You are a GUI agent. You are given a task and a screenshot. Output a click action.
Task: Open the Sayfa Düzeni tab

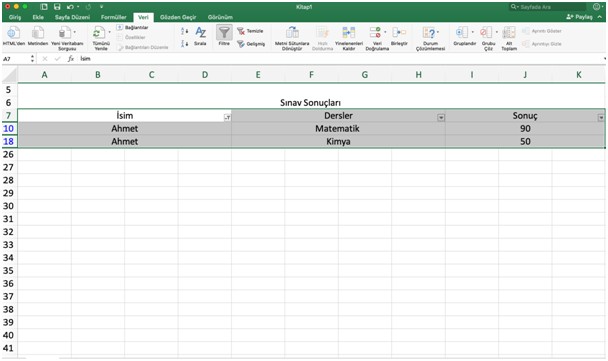(72, 17)
